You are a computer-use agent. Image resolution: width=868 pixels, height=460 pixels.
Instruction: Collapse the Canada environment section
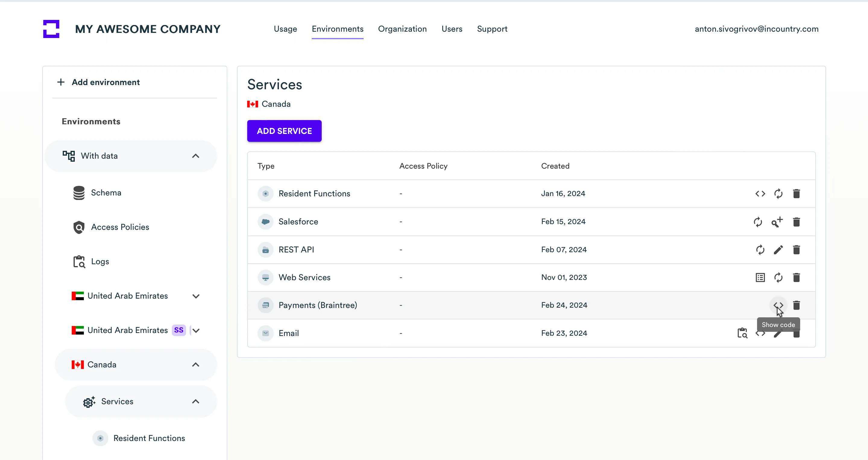195,365
